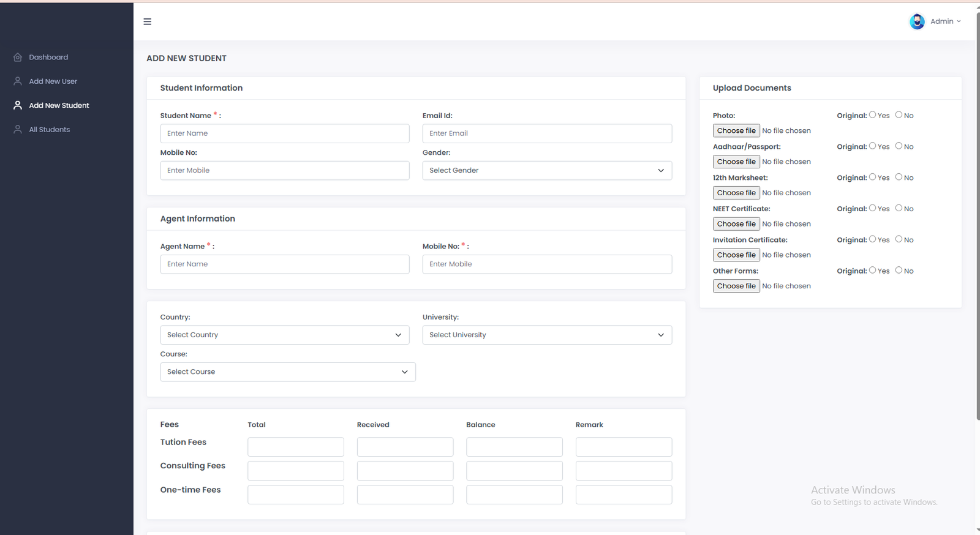
Task: Click Consulting Fees Received field
Action: point(405,471)
